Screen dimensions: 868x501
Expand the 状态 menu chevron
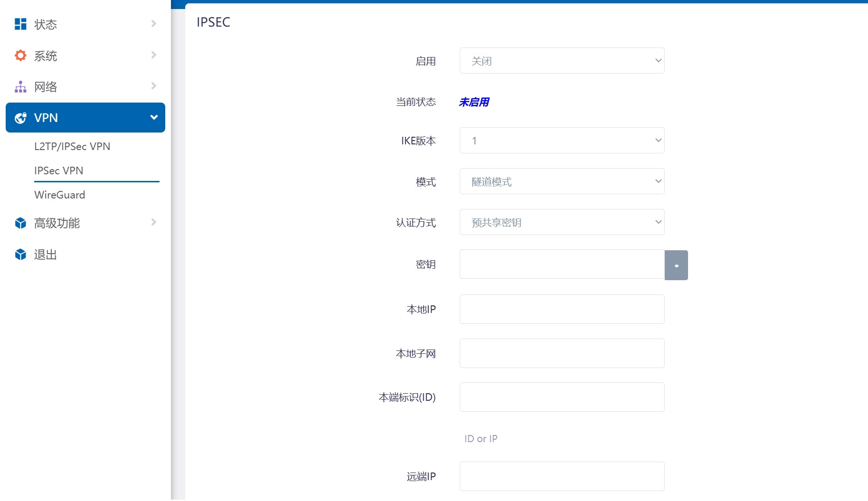[153, 23]
